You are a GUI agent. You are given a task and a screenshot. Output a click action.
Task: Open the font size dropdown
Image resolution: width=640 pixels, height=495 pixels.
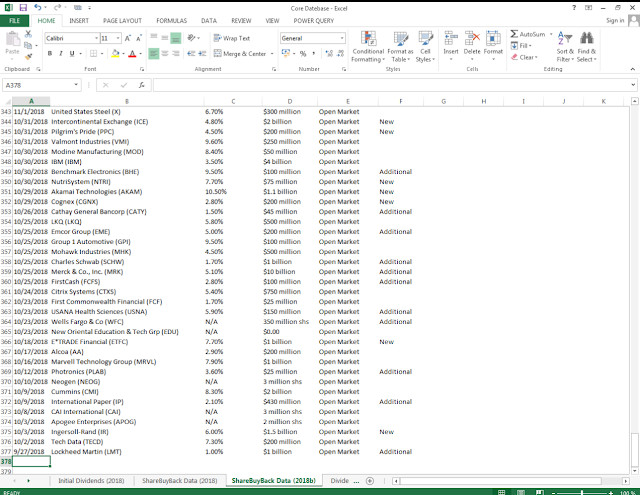[118, 38]
